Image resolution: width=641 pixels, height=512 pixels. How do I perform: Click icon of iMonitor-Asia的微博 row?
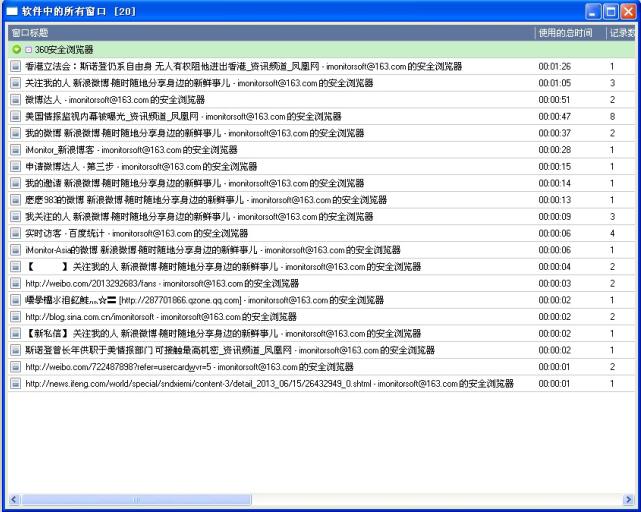[16, 250]
